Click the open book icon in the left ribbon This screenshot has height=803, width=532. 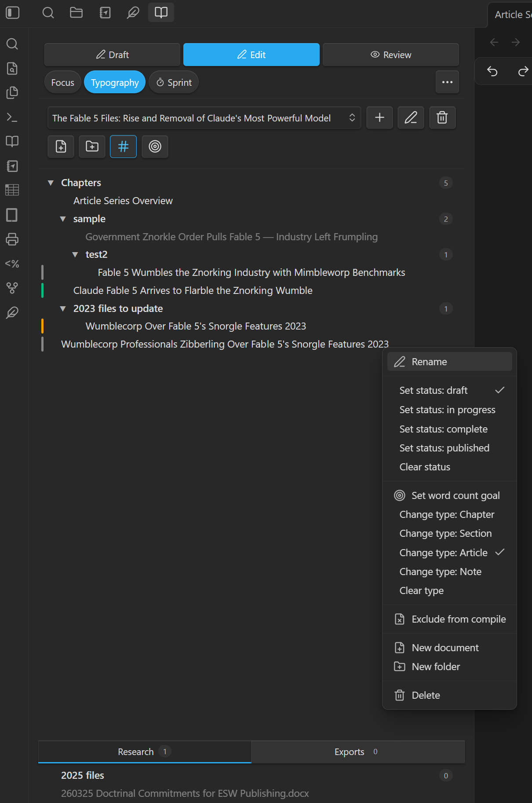click(12, 141)
